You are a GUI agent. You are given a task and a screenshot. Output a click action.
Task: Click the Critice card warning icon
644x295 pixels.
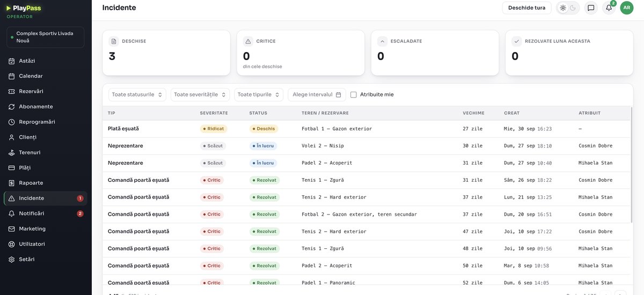coord(247,41)
